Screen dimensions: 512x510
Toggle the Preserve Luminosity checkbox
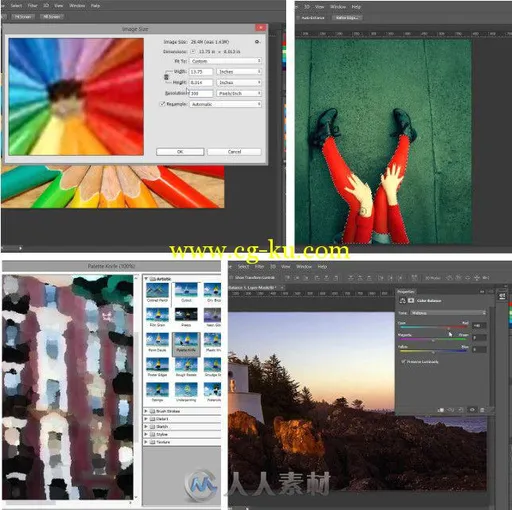pos(403,362)
